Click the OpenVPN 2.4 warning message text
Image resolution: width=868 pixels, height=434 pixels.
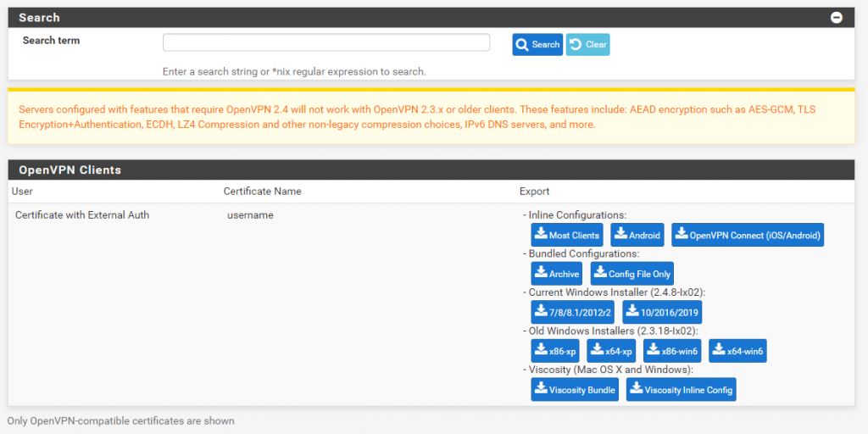[417, 117]
